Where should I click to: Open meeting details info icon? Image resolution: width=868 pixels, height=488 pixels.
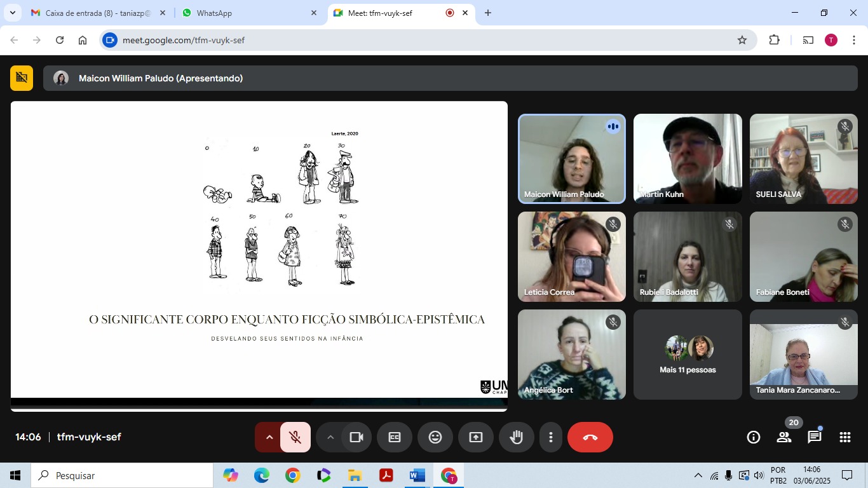(754, 437)
